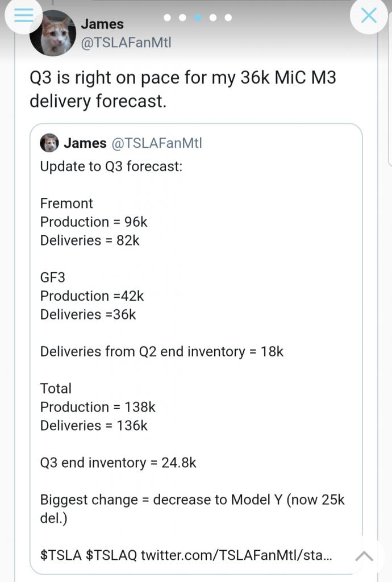The height and width of the screenshot is (582, 392).
Task: Open quoted tweet at "Update to Q3 forecast"
Action: 111,167
